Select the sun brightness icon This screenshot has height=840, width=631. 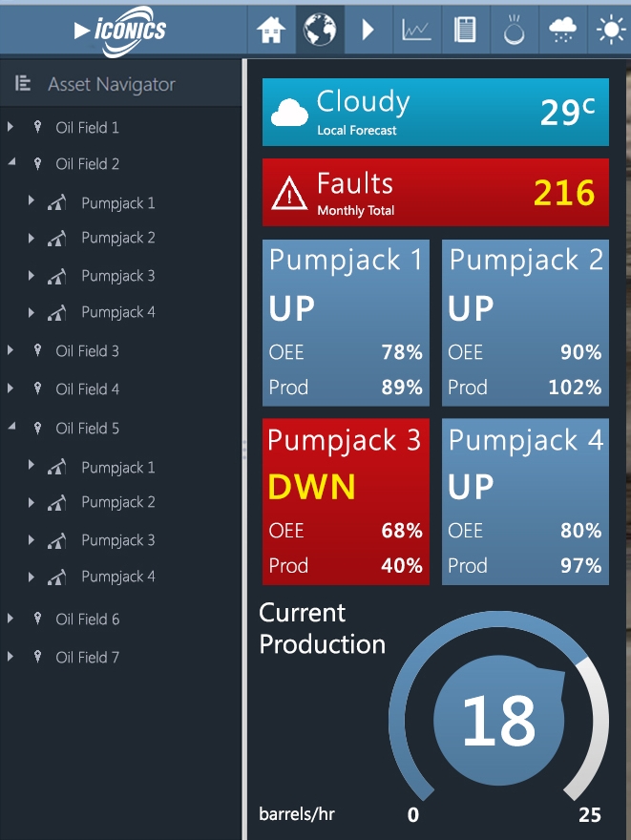pyautogui.click(x=611, y=30)
